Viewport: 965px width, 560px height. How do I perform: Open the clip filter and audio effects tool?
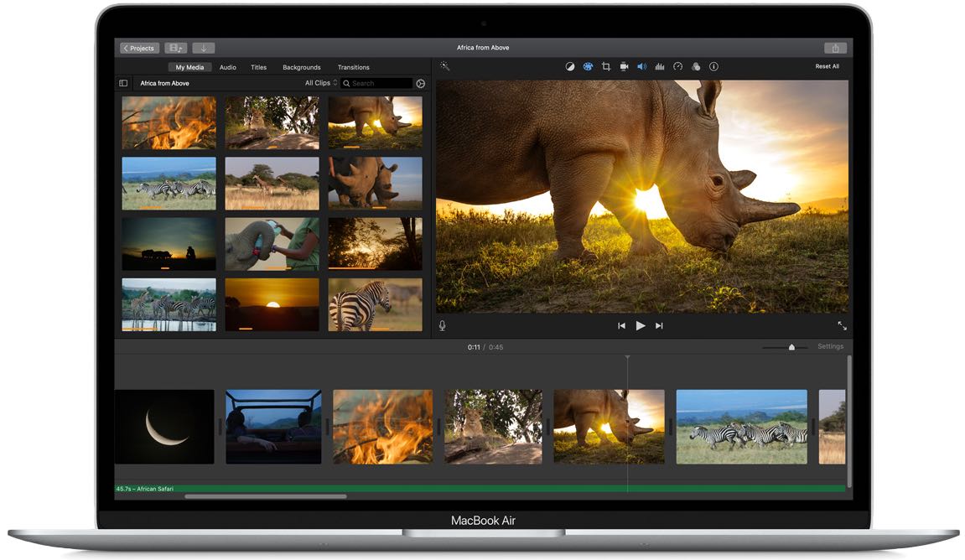click(695, 66)
